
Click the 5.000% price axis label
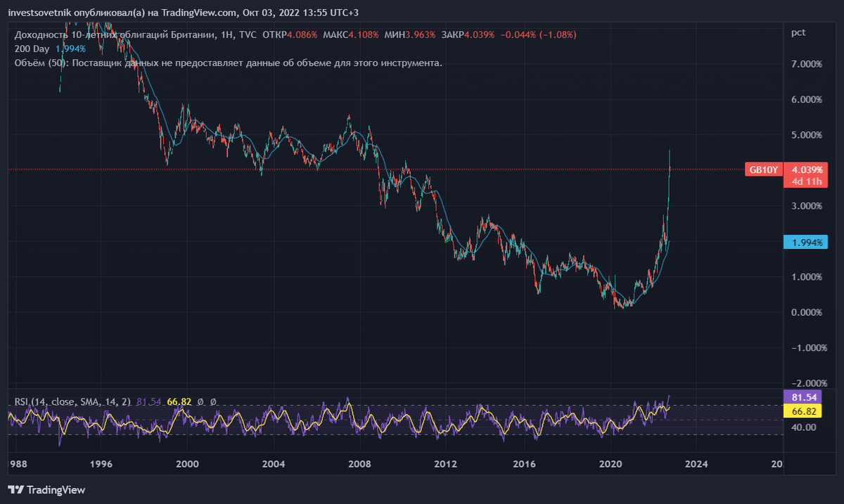click(x=806, y=135)
